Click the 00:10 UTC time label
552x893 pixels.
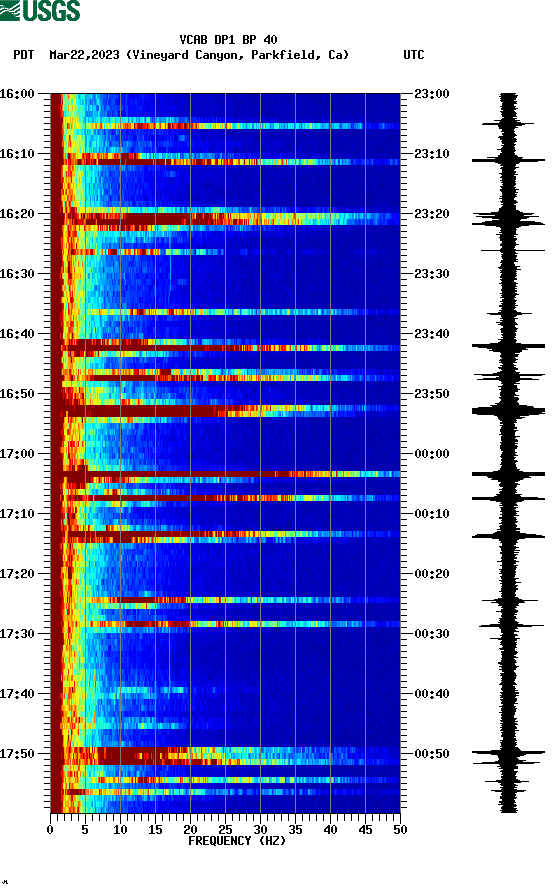click(x=432, y=514)
